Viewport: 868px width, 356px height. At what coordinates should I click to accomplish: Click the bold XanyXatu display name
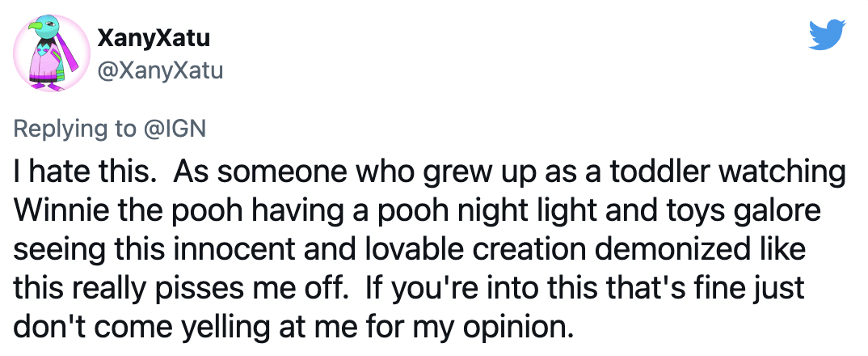point(154,38)
